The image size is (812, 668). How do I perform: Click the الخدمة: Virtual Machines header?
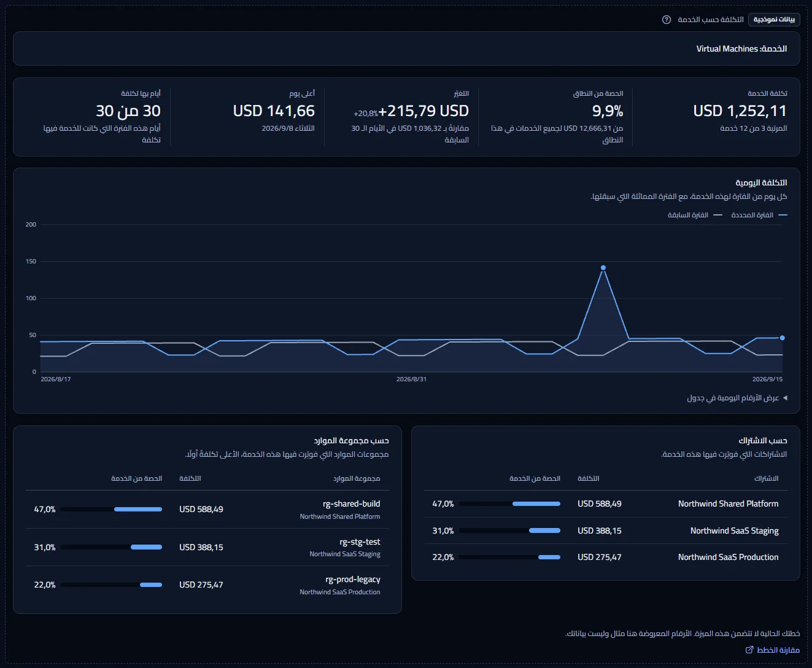tap(741, 49)
